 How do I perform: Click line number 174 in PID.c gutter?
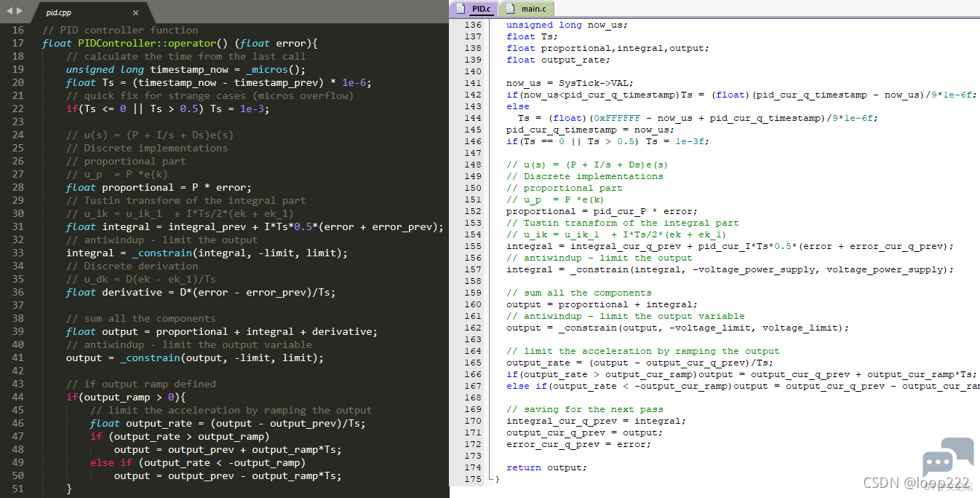point(473,467)
